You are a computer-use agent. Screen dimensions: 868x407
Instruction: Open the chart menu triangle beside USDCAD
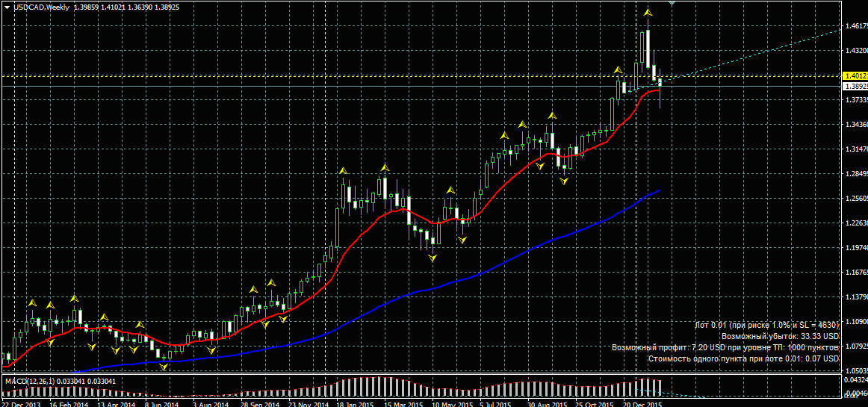[7, 7]
